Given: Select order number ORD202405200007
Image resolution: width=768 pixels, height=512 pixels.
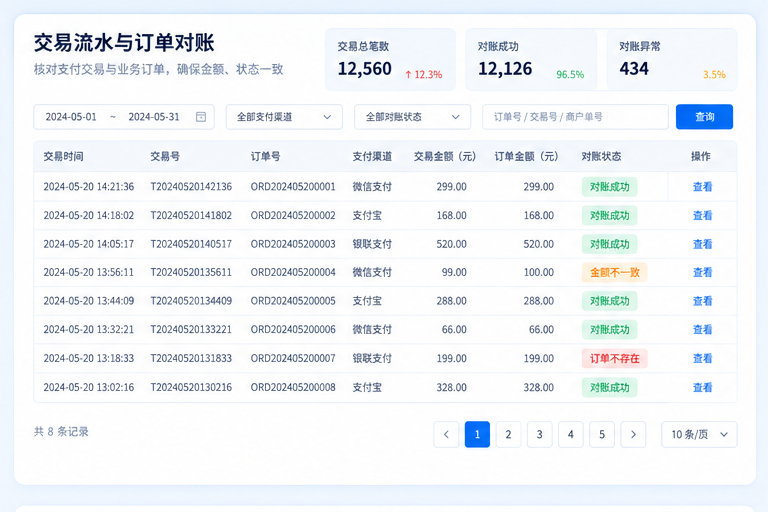Looking at the screenshot, I should 293,359.
